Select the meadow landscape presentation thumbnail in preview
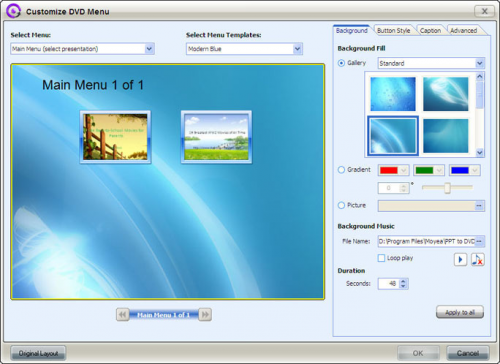This screenshot has width=500, height=364. tap(216, 137)
